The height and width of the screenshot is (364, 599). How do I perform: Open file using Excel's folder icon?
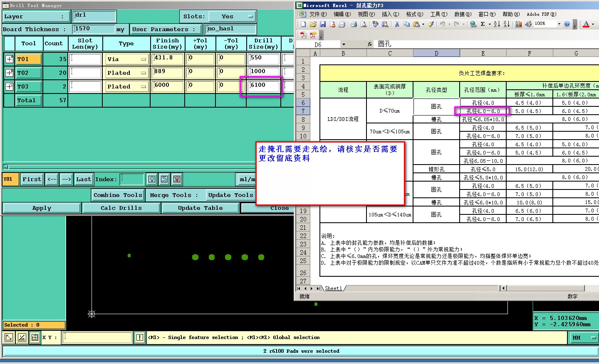(313, 24)
